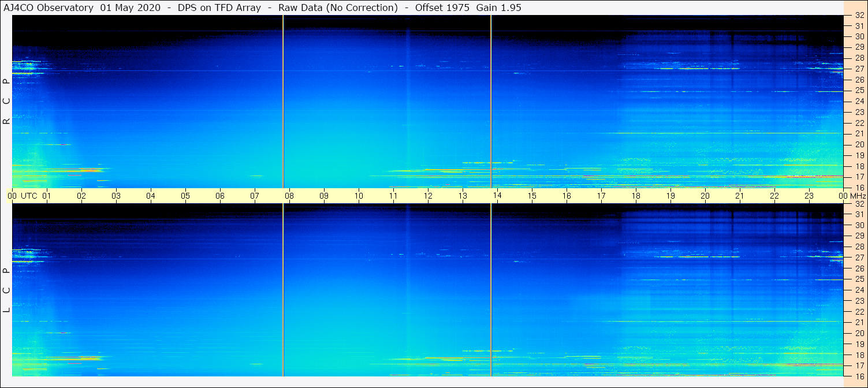Image resolution: width=868 pixels, height=388 pixels.
Task: Click the "Gain 1.95" value in header
Action: click(x=498, y=8)
